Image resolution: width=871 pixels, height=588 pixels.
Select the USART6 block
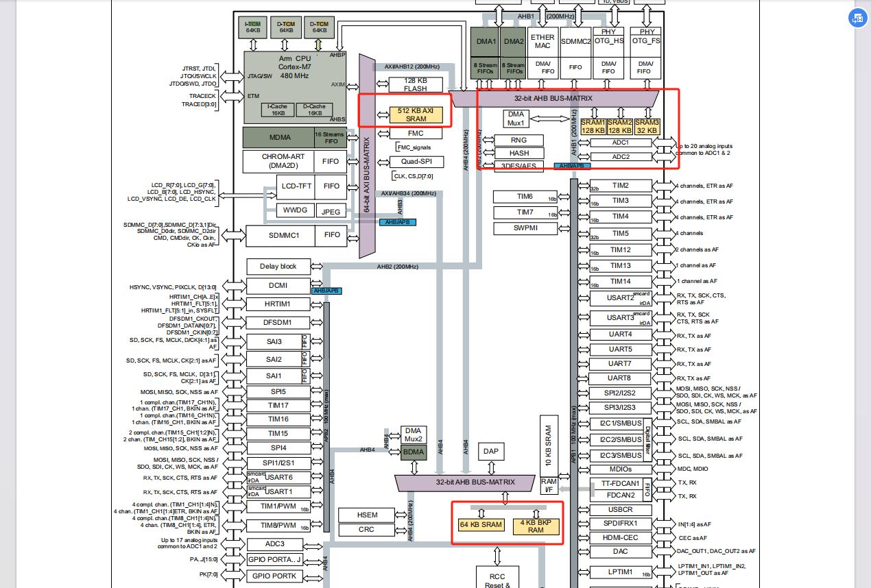coord(278,478)
